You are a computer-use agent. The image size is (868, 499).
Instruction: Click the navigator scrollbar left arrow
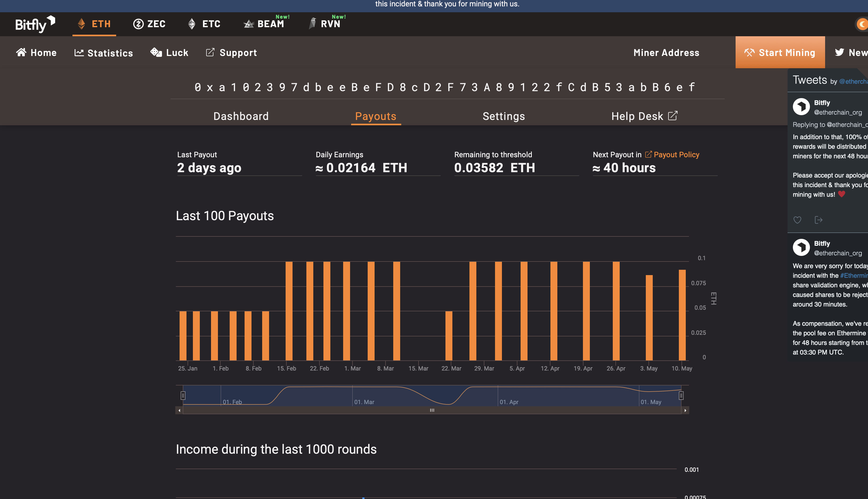pyautogui.click(x=179, y=410)
